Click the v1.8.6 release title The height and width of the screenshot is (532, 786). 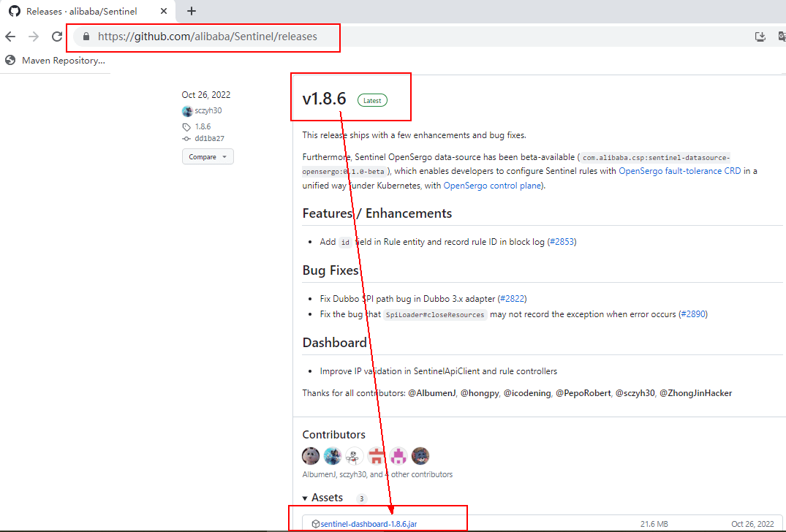click(x=324, y=99)
